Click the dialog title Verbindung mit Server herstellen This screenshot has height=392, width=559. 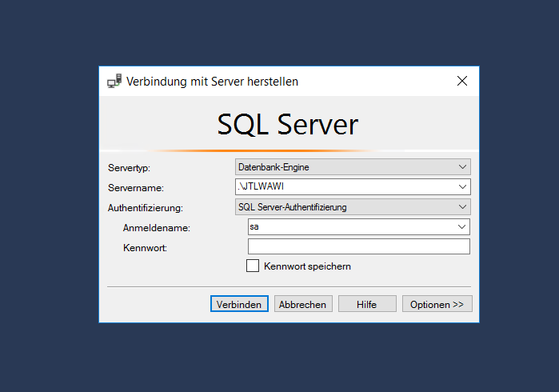212,82
